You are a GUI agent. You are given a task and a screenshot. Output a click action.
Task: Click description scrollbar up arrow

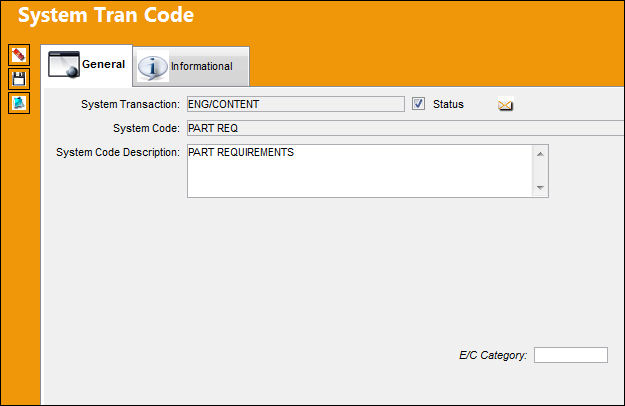point(540,154)
